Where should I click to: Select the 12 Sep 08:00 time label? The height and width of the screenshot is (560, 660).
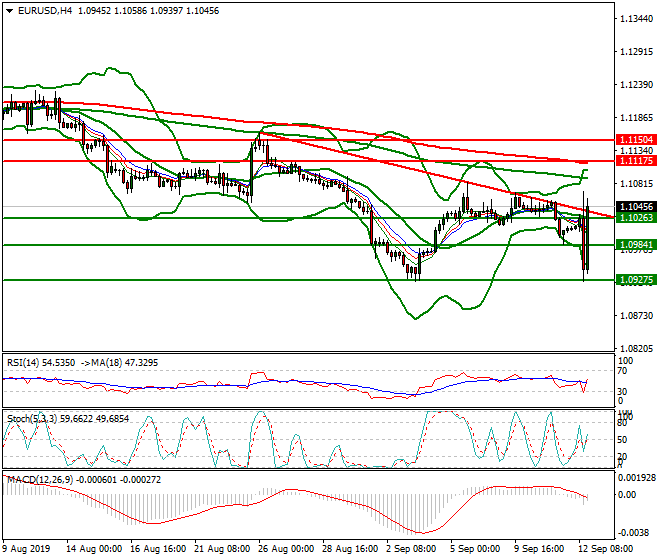[606, 549]
